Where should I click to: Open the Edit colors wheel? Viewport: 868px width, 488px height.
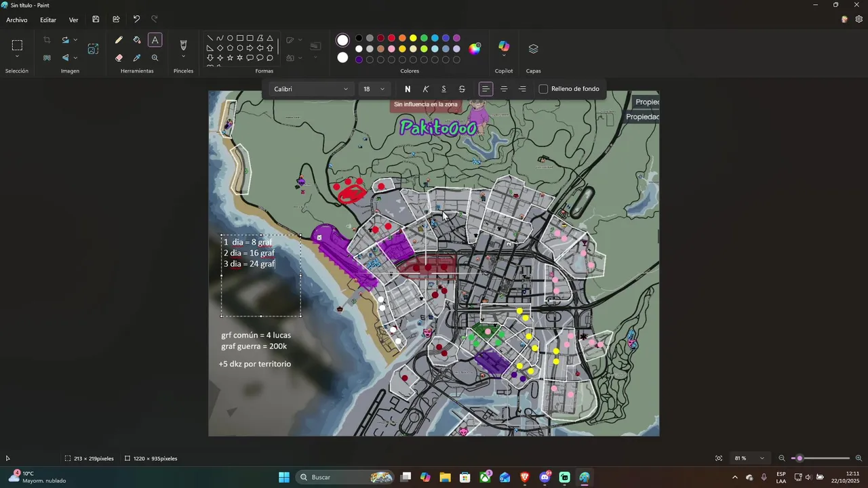click(x=475, y=48)
